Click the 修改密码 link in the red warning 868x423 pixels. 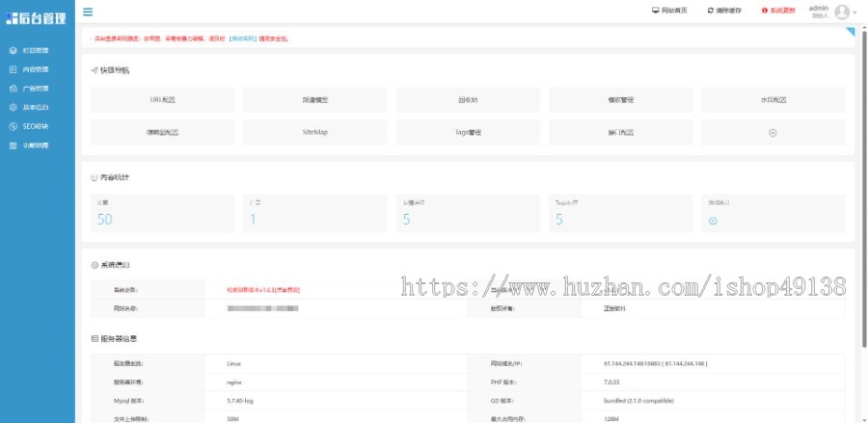point(243,39)
